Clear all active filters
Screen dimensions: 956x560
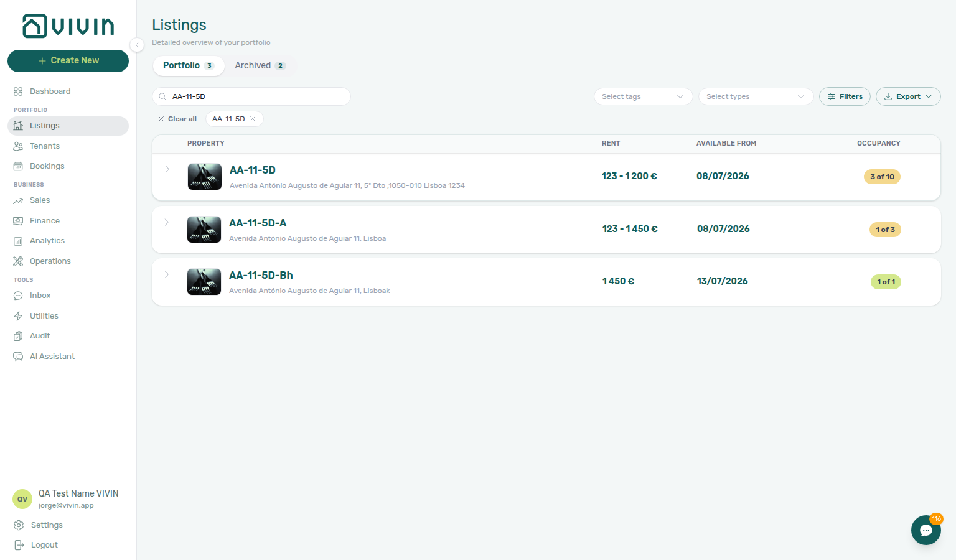pos(177,119)
